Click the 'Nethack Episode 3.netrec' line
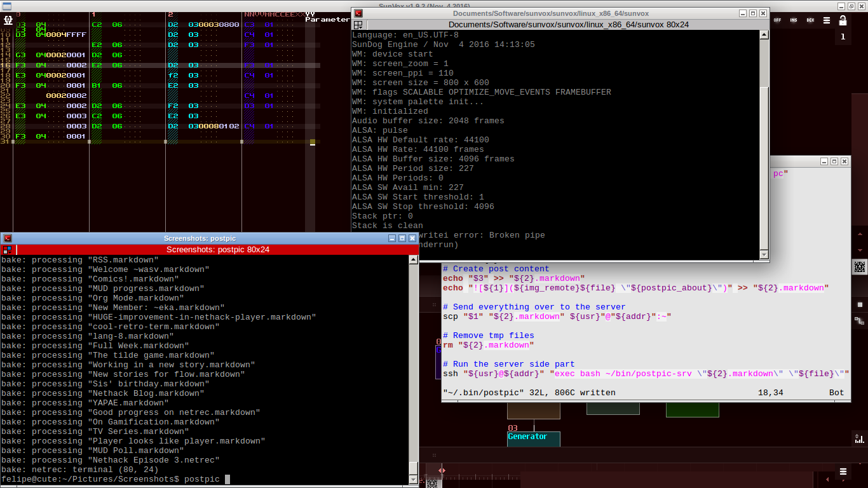Screen dimensions: 868x488 111,460
